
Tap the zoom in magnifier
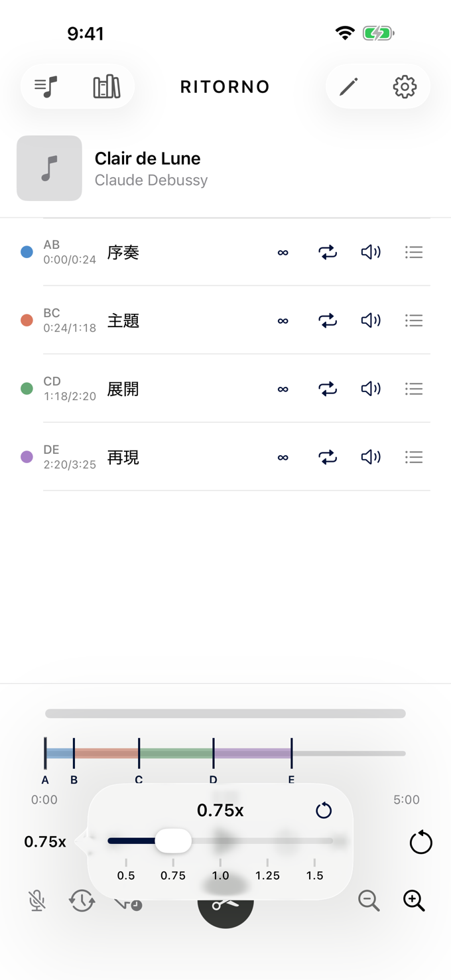click(x=414, y=900)
